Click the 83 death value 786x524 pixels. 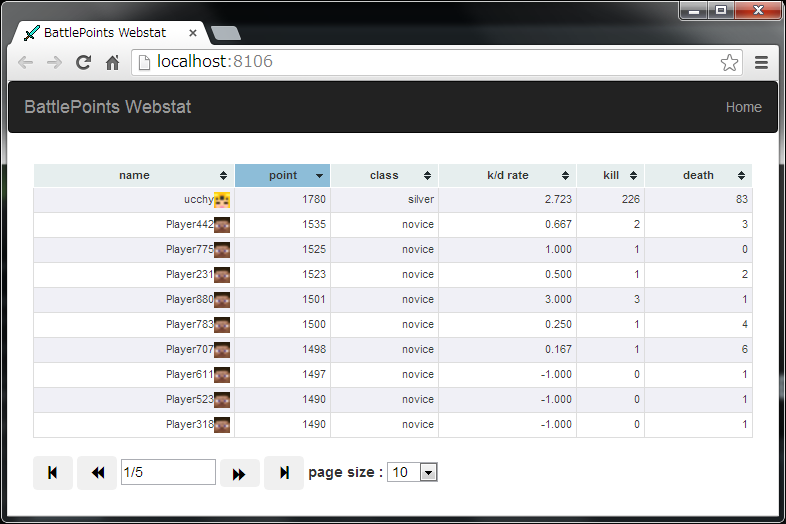pos(742,200)
